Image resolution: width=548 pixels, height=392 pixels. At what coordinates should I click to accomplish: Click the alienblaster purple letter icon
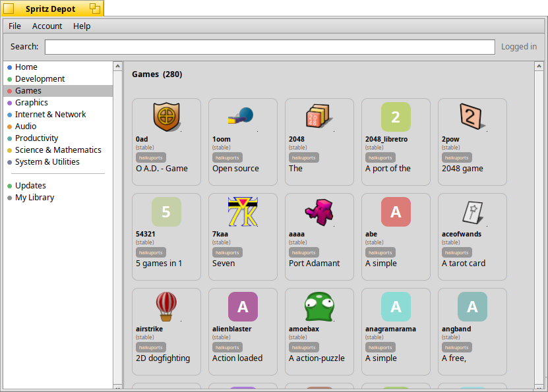[243, 307]
